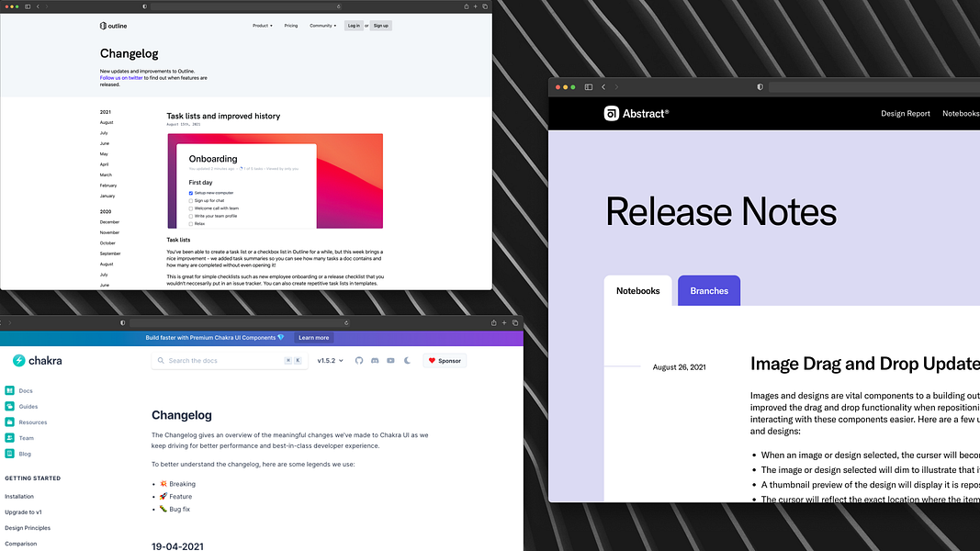The width and height of the screenshot is (980, 551).
Task: Open Chakra's GitHub icon link
Action: pos(359,361)
